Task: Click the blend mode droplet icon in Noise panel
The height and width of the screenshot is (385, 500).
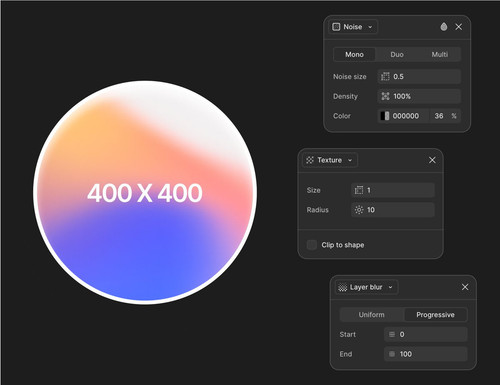Action: pos(444,27)
